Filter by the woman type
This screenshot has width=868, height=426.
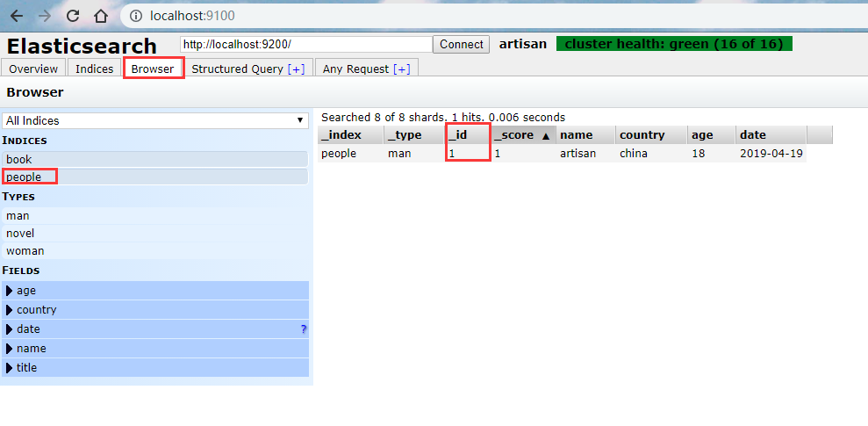[x=155, y=251]
